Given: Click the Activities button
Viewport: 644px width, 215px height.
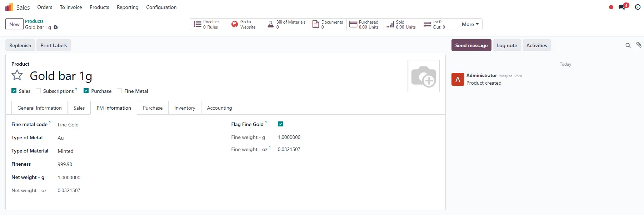Looking at the screenshot, I should pos(536,45).
